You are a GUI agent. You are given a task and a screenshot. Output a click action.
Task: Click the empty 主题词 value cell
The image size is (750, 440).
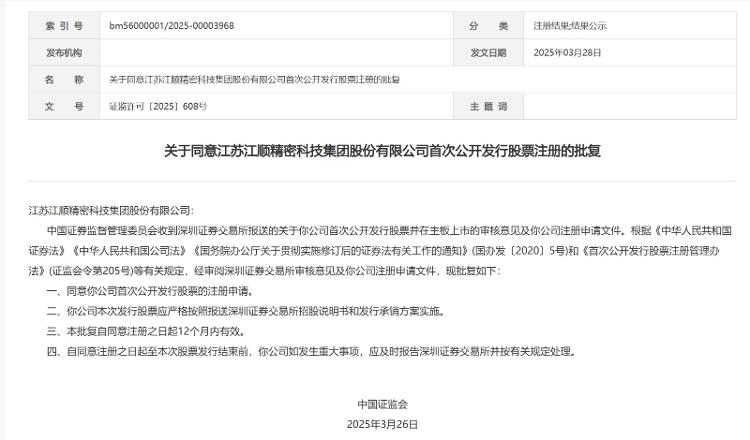[630, 106]
